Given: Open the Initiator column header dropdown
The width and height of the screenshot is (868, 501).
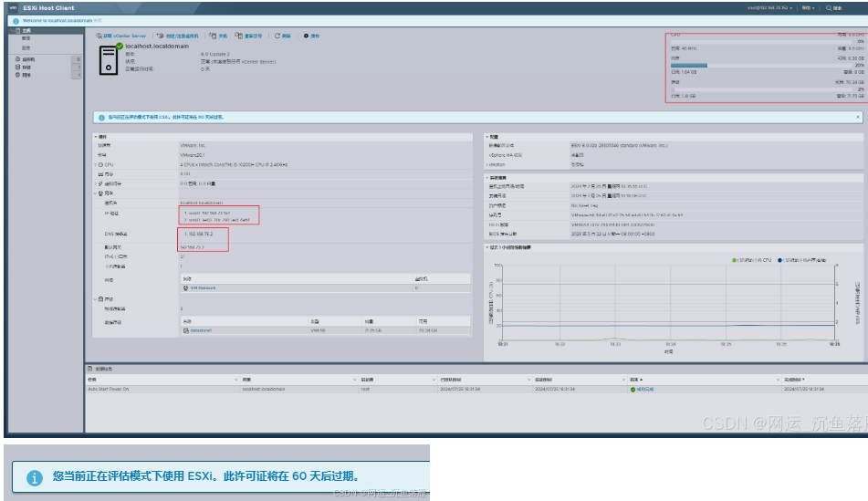Looking at the screenshot, I should point(434,380).
